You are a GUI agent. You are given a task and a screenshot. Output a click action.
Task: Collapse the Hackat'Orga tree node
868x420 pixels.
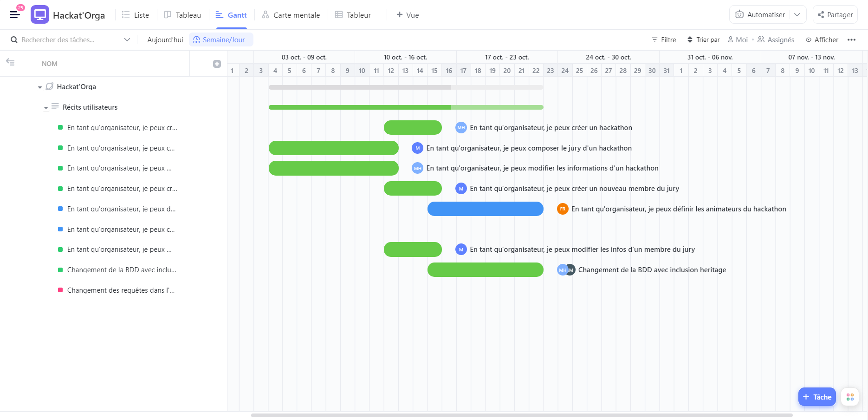[x=40, y=87]
